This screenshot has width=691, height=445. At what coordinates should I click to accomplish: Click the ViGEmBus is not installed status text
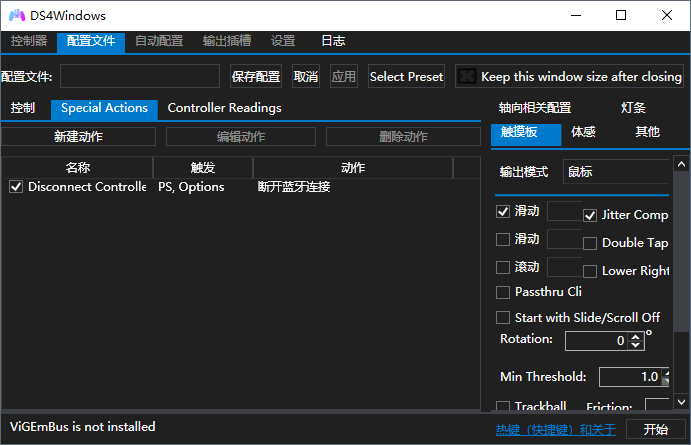pyautogui.click(x=82, y=426)
